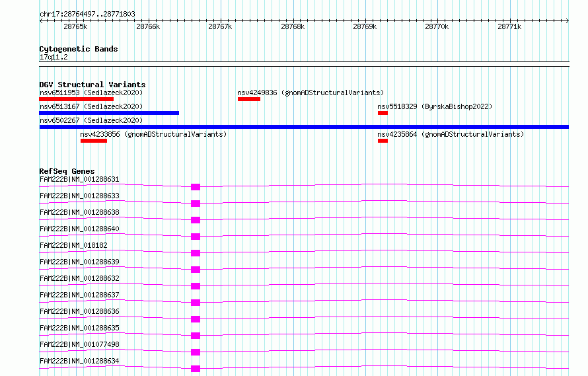This screenshot has height=376, width=588.
Task: Click the nsv4233856 red variant bar
Action: click(x=94, y=141)
